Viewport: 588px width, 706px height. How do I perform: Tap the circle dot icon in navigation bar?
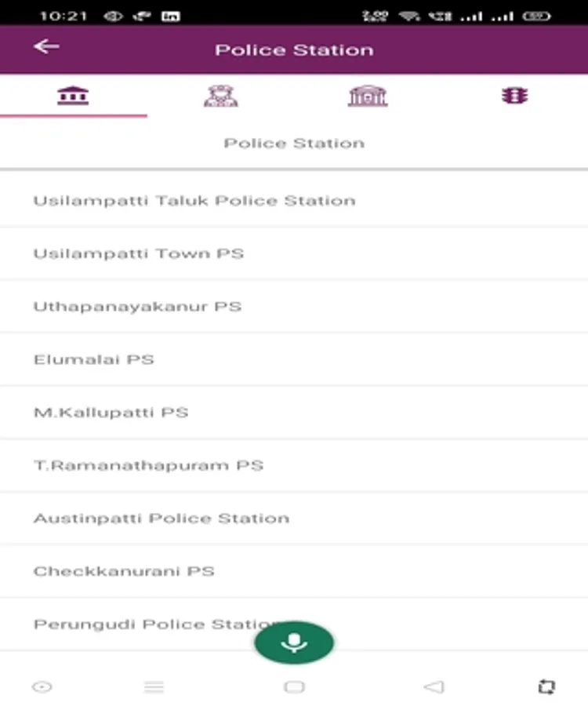point(42,686)
